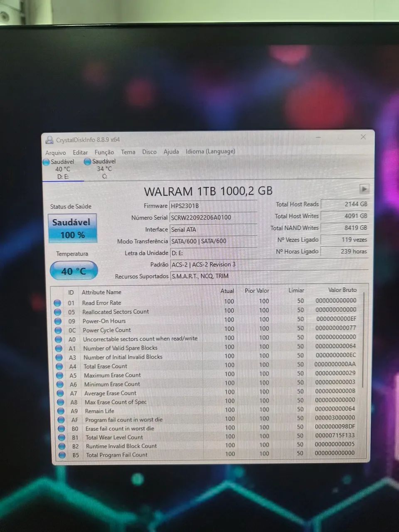Click the Total Host Writes value 4091 GB

pyautogui.click(x=345, y=216)
